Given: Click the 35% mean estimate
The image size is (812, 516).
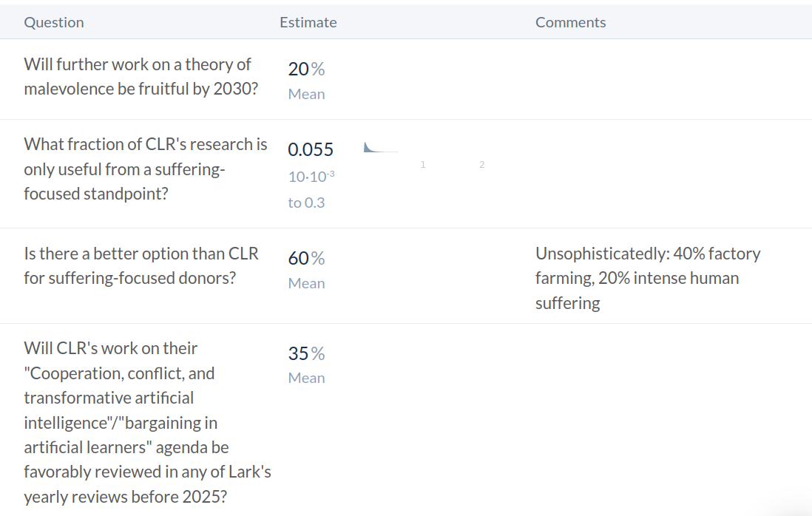Looking at the screenshot, I should (307, 353).
